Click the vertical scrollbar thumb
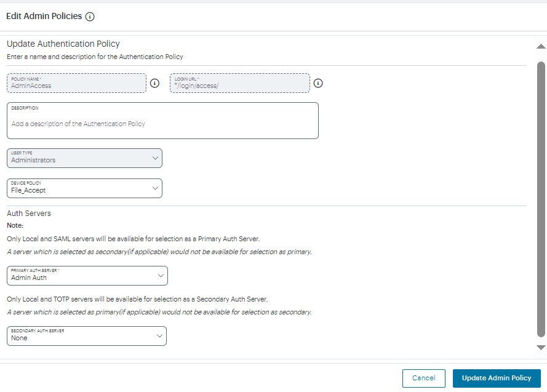The image size is (547, 392). click(x=541, y=197)
